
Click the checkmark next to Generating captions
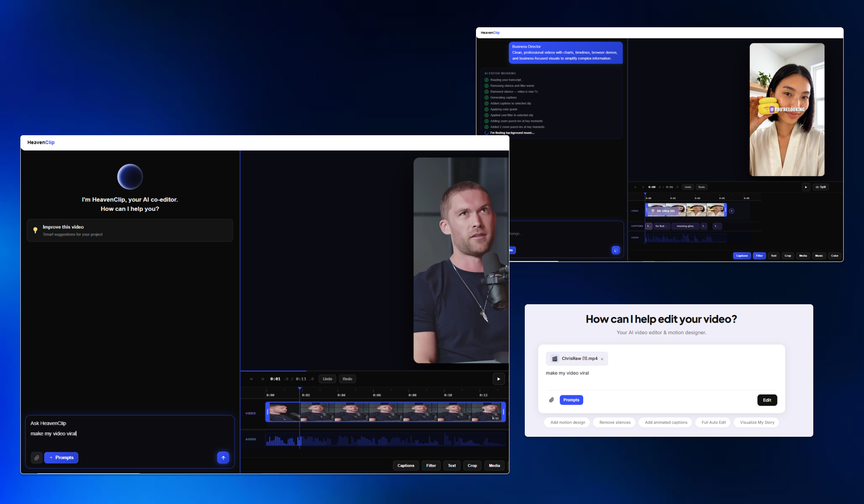pyautogui.click(x=486, y=98)
